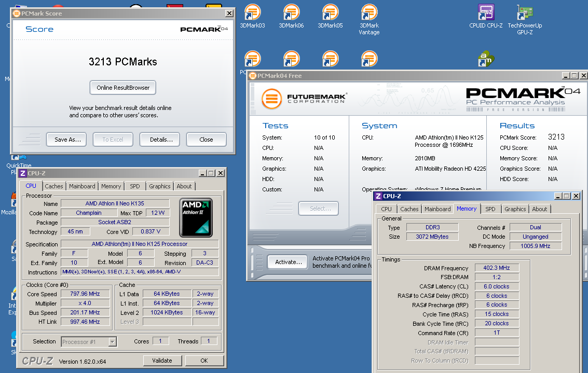This screenshot has height=373, width=588.
Task: Click the PCMark Score 3213 in Results
Action: click(556, 137)
